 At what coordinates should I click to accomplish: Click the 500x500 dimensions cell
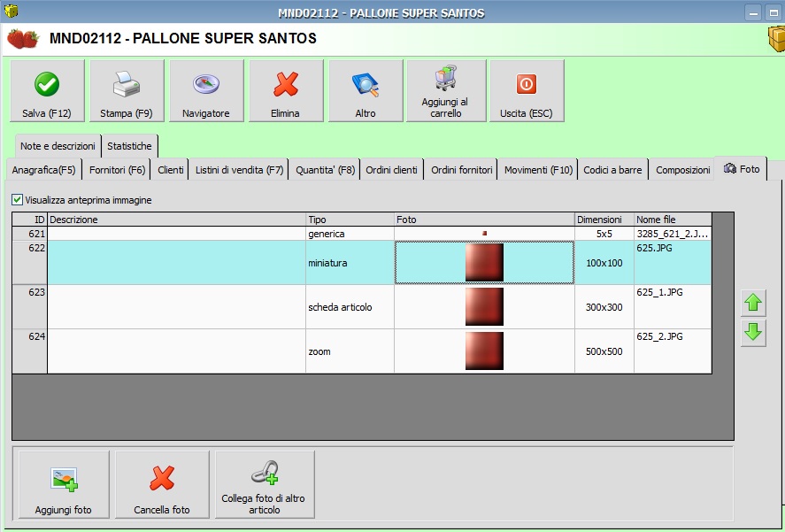(x=604, y=351)
